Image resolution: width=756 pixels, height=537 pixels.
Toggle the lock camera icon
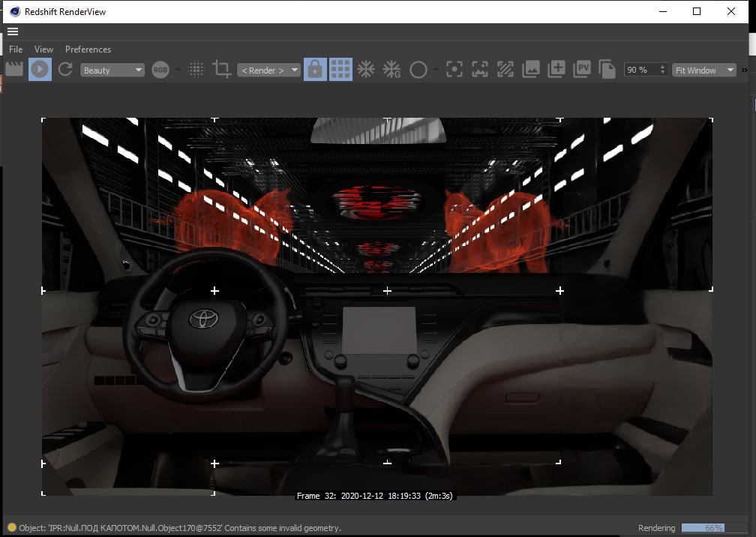click(x=315, y=70)
